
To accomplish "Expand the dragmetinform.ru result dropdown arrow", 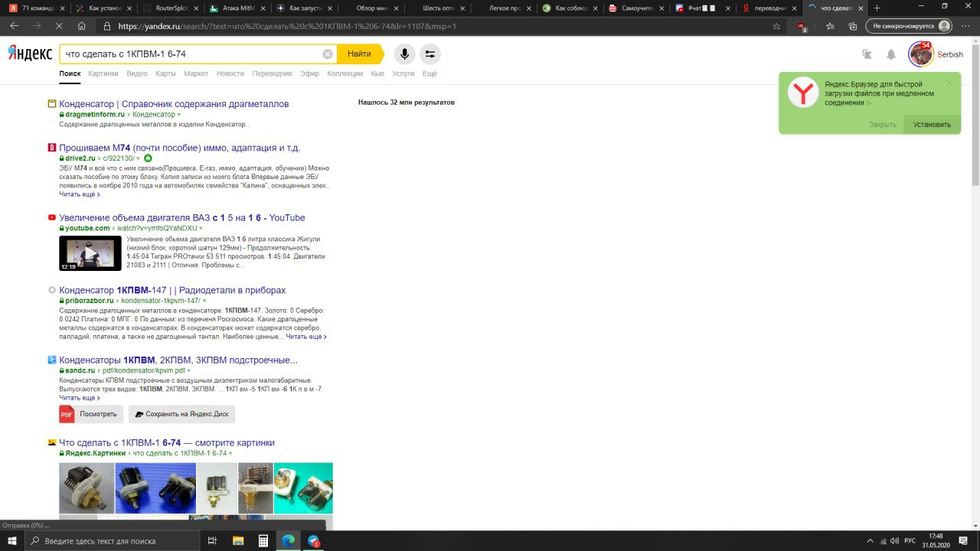I will pos(179,115).
